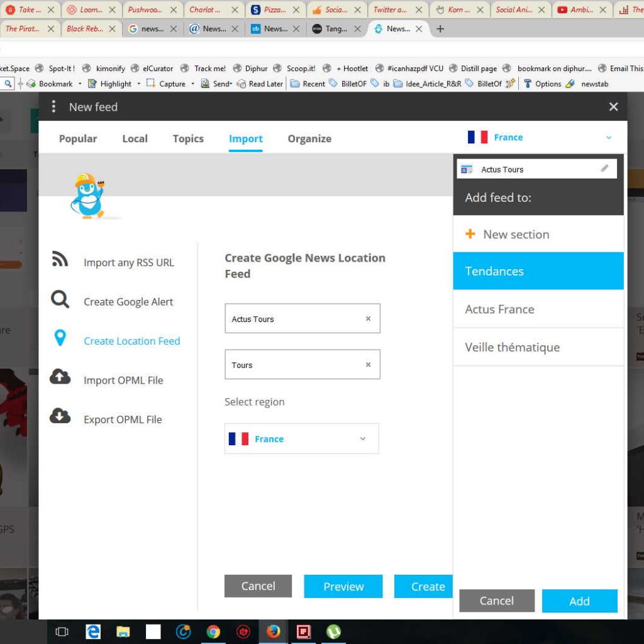Click the Actus Tours title in sidebar

pyautogui.click(x=502, y=170)
